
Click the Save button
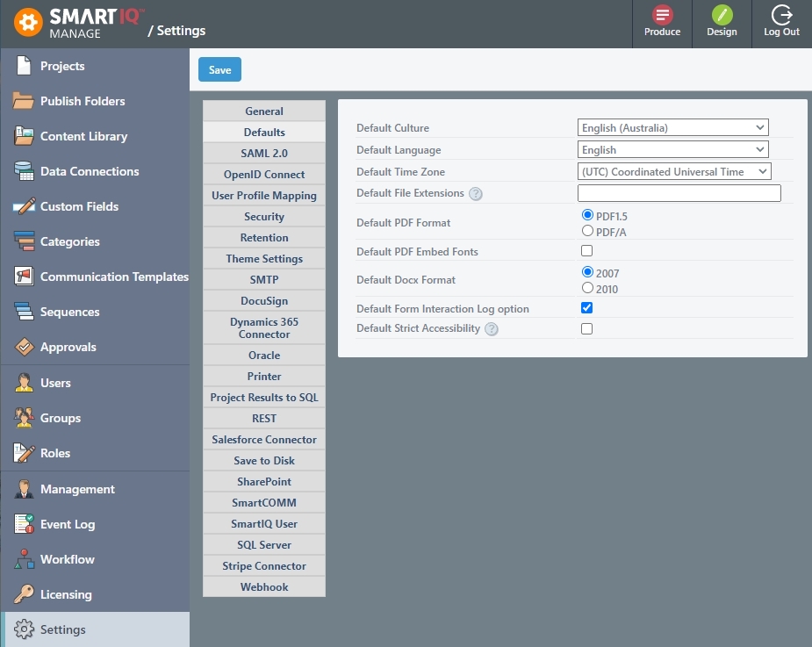tap(219, 69)
